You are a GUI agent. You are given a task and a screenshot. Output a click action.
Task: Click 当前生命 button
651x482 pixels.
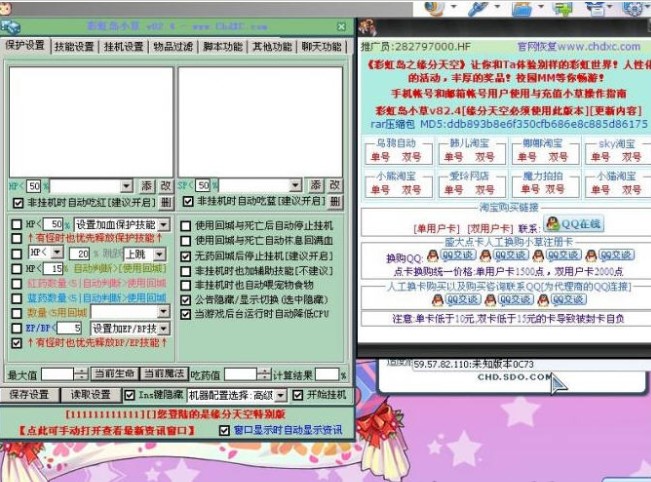[x=114, y=374]
